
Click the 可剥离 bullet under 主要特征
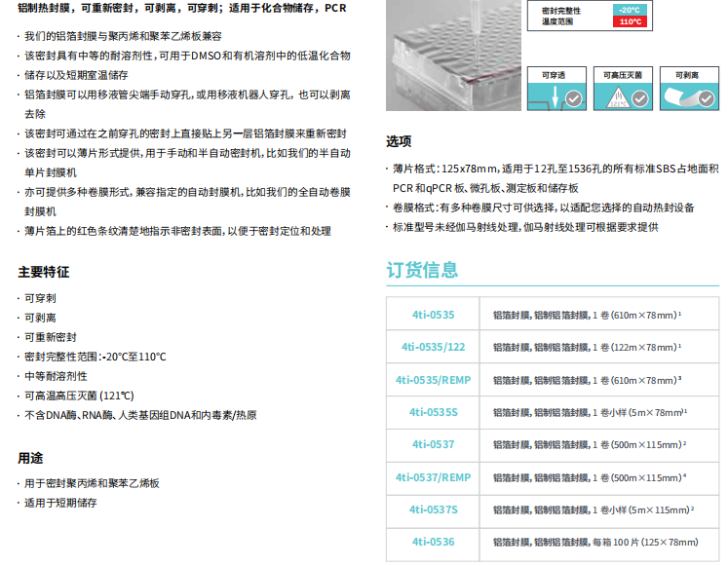40,318
